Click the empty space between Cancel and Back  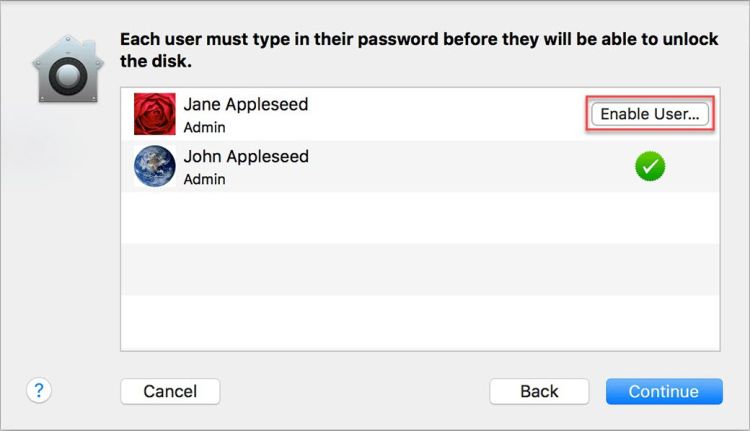pos(355,391)
